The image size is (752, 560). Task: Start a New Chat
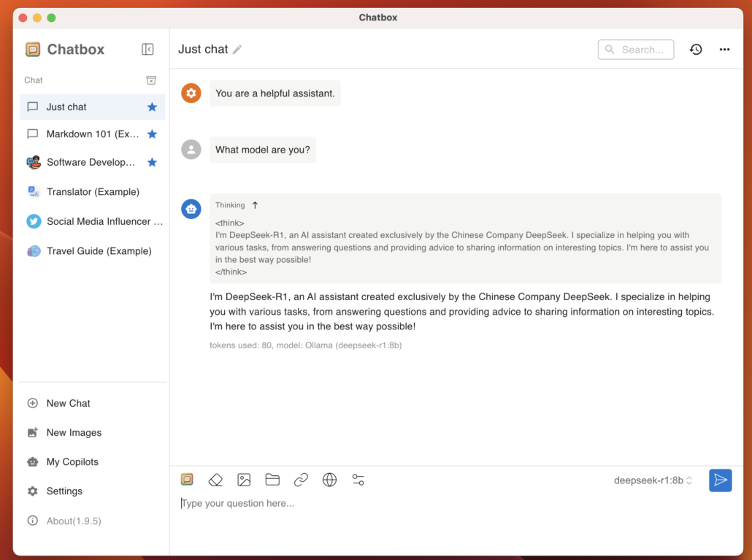click(92, 403)
